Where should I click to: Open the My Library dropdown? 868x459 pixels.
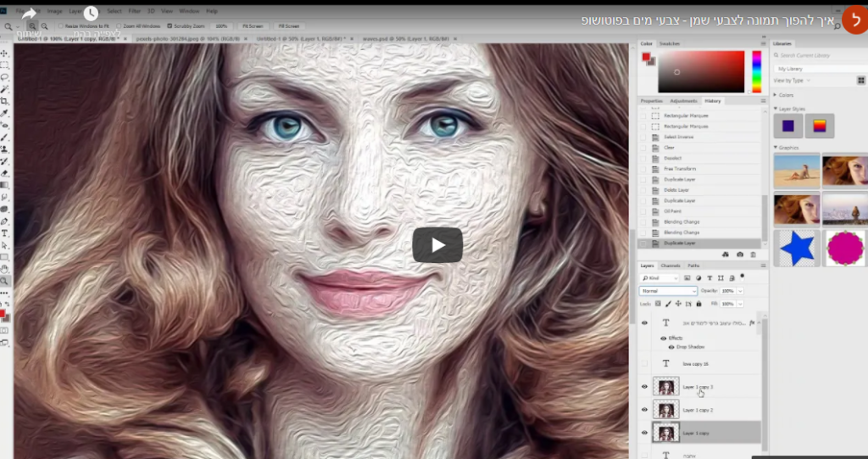pyautogui.click(x=814, y=69)
